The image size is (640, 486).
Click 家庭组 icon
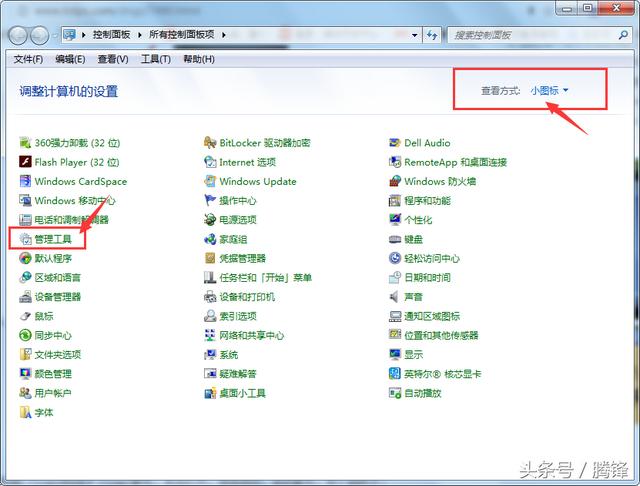[x=210, y=239]
